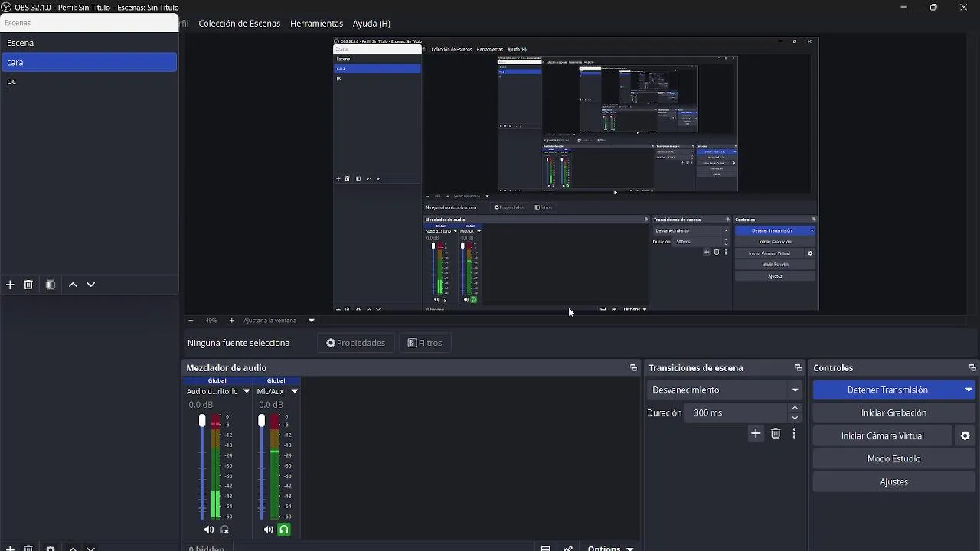Zoom in the preview with plus icon

[232, 321]
